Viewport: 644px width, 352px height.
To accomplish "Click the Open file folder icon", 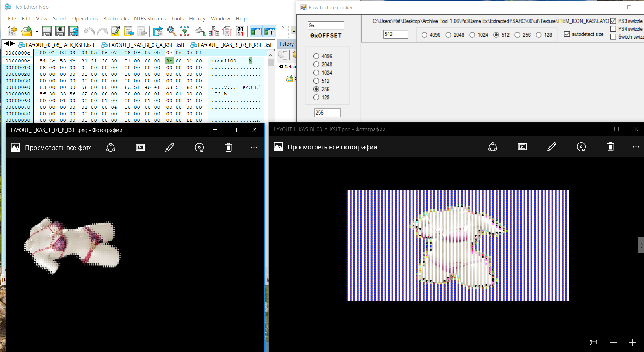I will [x=26, y=31].
